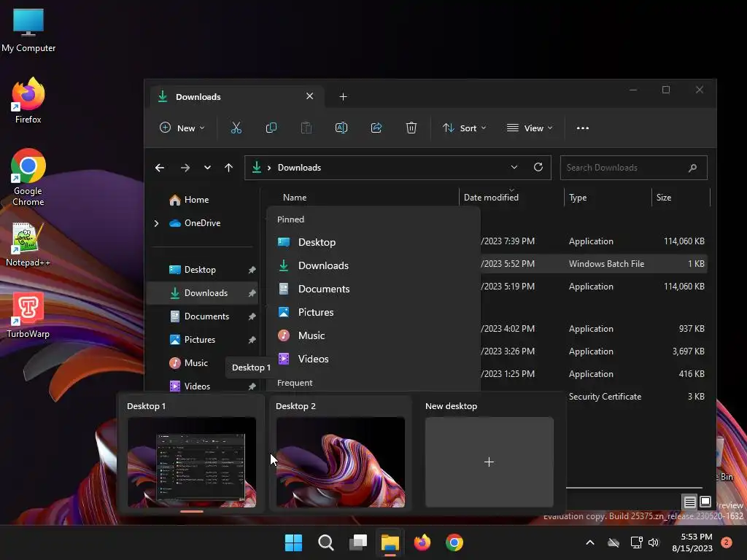
Task: Switch to Desktop 2 thumbnail
Action: tap(341, 462)
